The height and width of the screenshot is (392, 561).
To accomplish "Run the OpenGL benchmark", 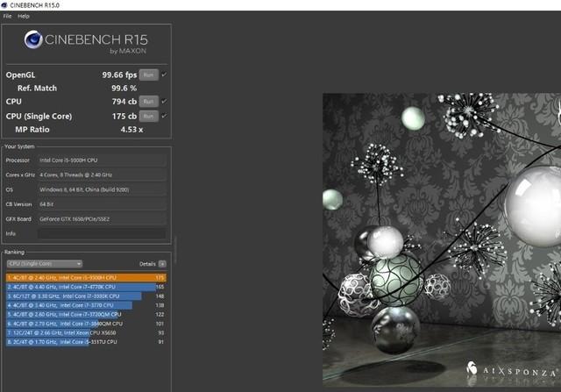I will 148,75.
